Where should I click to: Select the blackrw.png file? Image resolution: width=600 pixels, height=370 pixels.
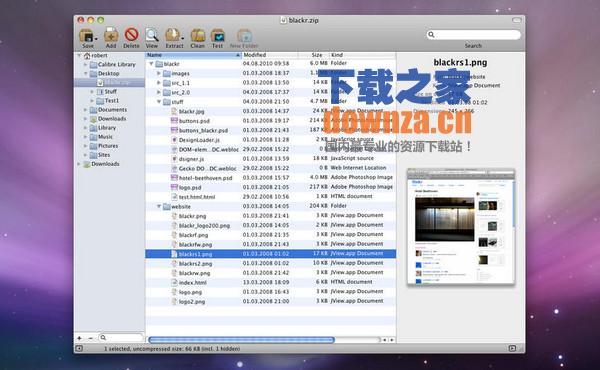click(194, 273)
